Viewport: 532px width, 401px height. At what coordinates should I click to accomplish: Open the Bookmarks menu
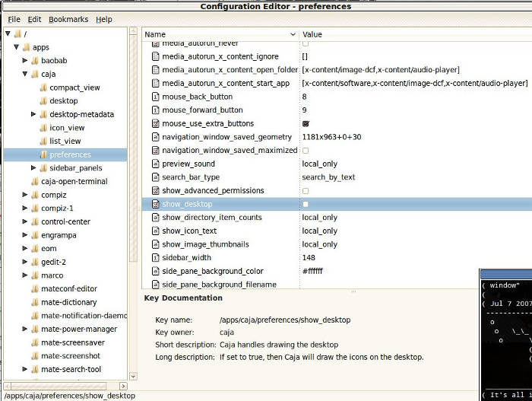[68, 19]
